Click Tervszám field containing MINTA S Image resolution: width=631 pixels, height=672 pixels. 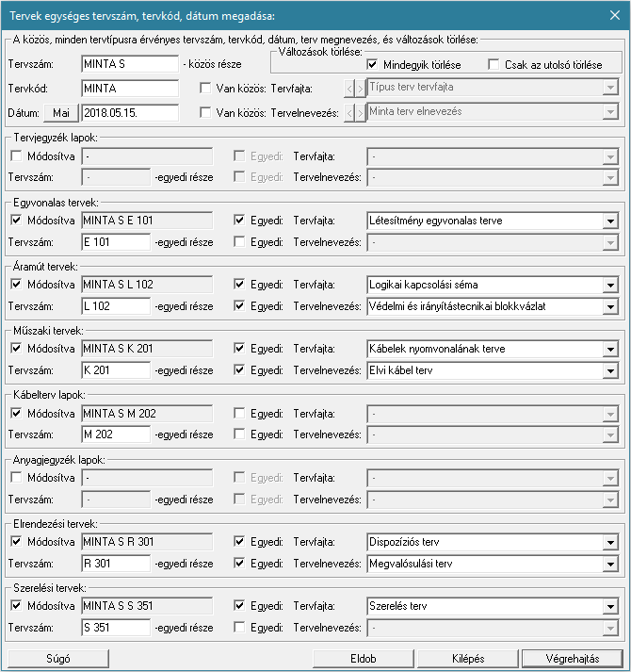pyautogui.click(x=130, y=64)
